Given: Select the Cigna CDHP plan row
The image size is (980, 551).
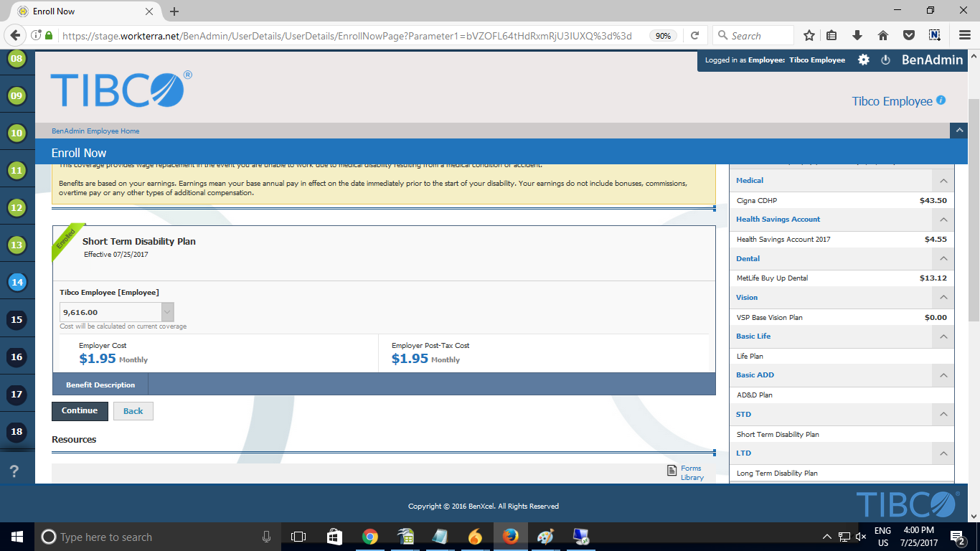Looking at the screenshot, I should point(842,201).
